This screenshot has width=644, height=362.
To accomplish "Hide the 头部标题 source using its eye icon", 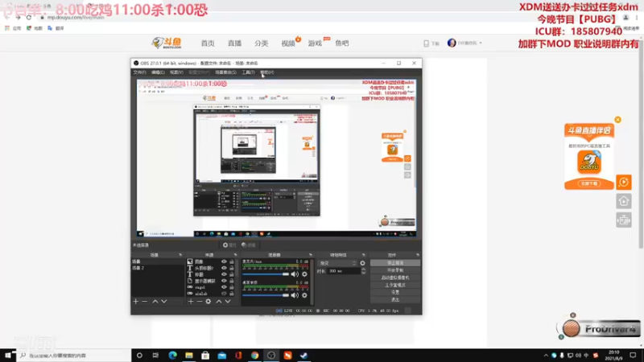I will pyautogui.click(x=224, y=268).
